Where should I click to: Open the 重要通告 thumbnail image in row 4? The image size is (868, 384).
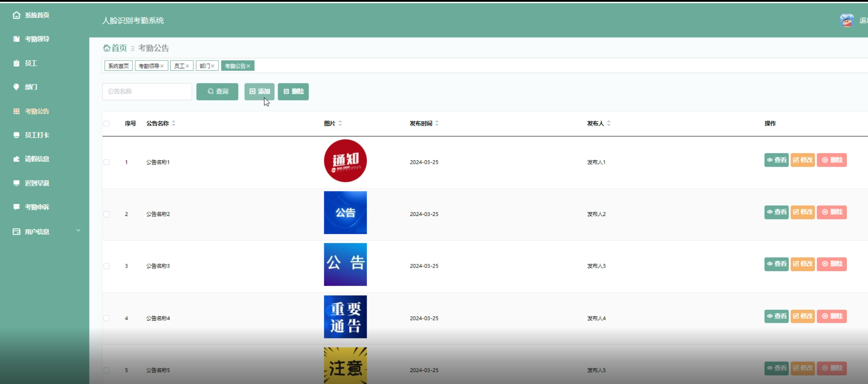[345, 317]
